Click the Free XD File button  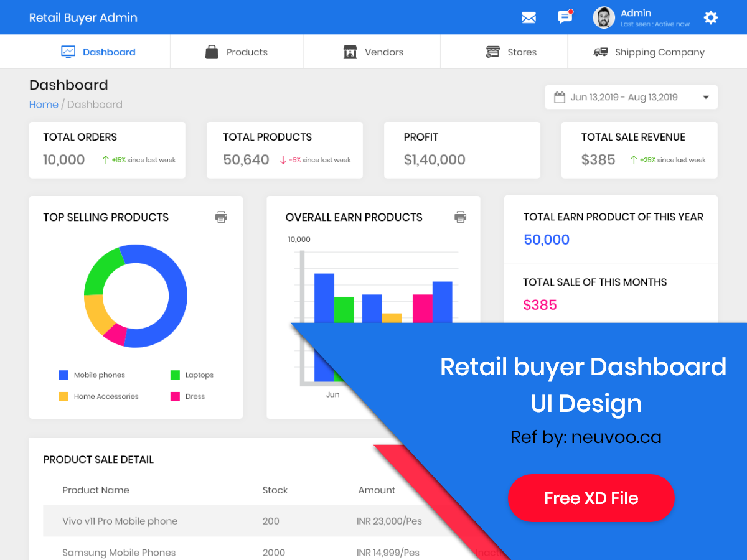(591, 498)
